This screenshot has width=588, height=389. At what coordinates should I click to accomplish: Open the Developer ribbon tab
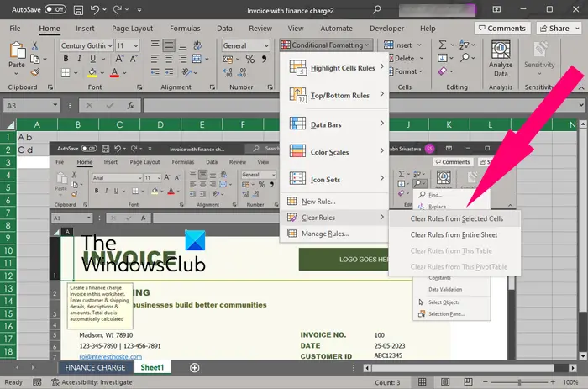click(387, 29)
